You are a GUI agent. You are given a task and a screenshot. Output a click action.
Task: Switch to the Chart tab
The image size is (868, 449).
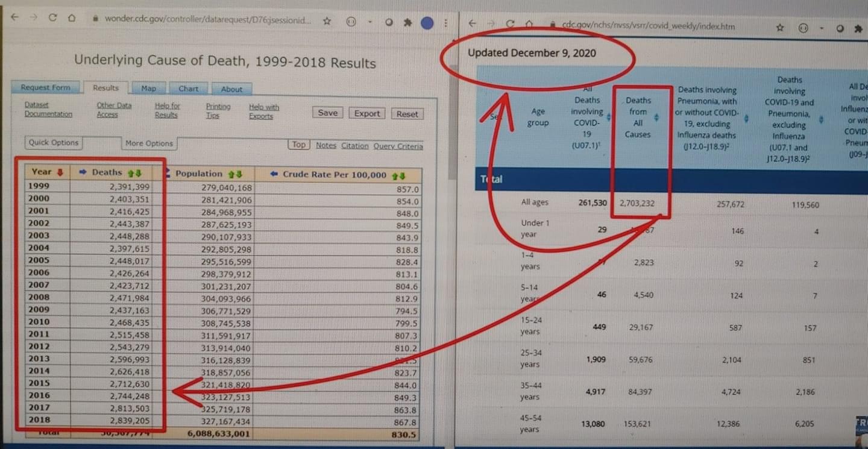[188, 89]
